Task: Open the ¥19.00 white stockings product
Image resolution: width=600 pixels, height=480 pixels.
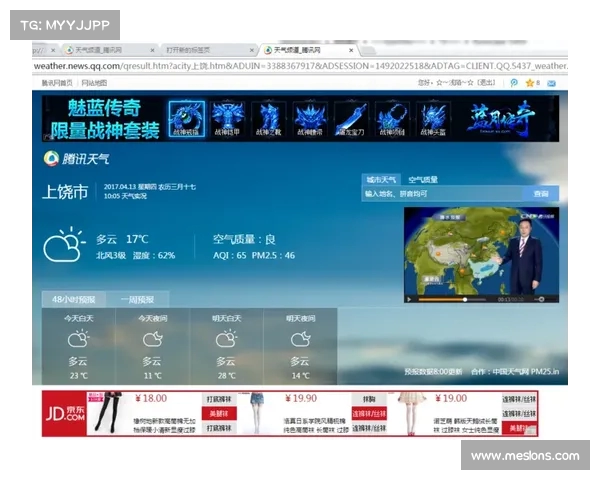Action: pos(411,413)
